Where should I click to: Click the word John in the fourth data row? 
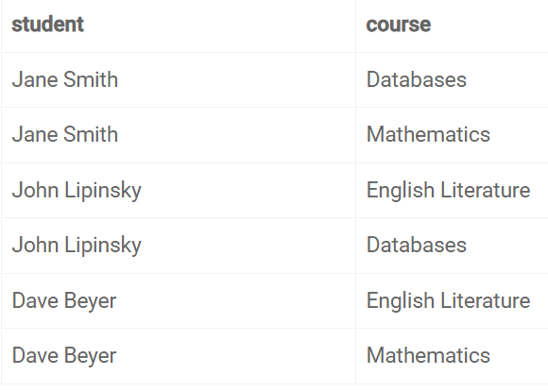pyautogui.click(x=35, y=245)
